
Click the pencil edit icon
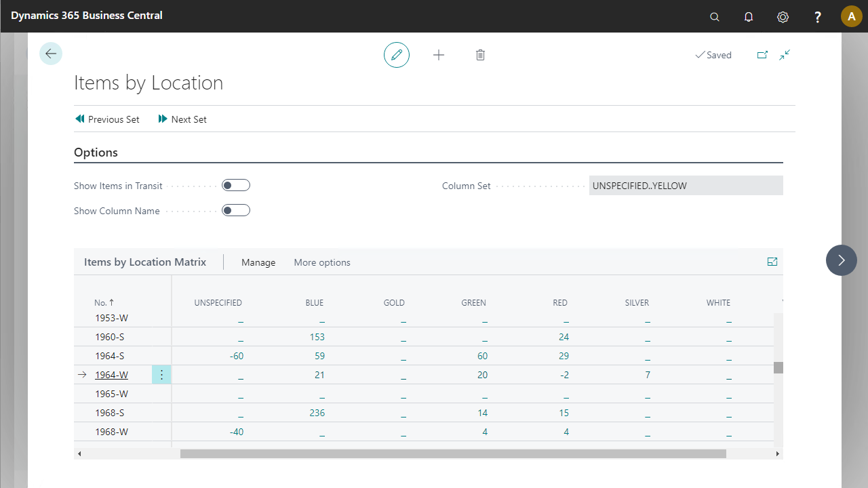pos(397,55)
